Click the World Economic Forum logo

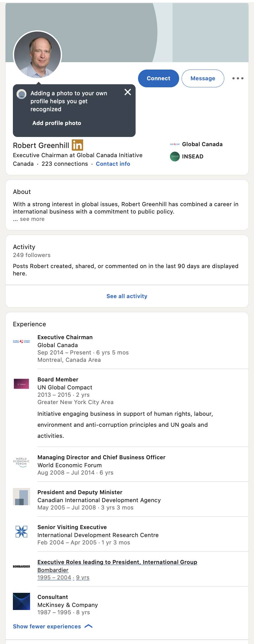click(21, 462)
